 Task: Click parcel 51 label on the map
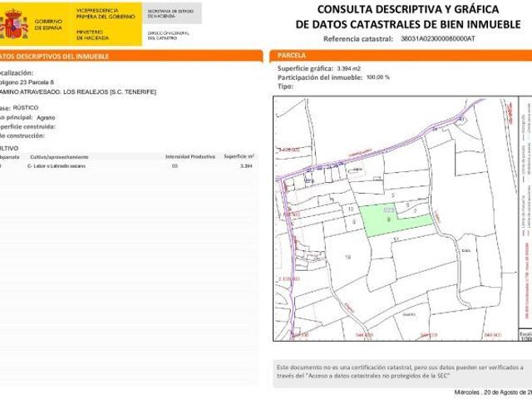[x=396, y=240]
